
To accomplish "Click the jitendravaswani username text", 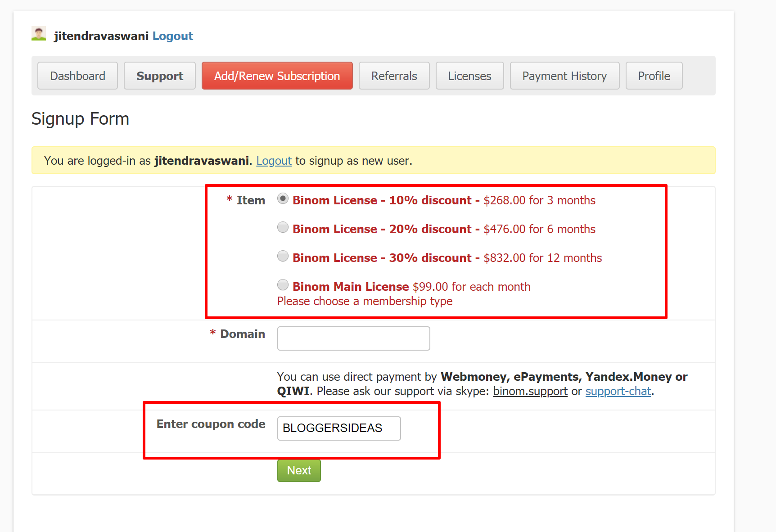I will (101, 36).
